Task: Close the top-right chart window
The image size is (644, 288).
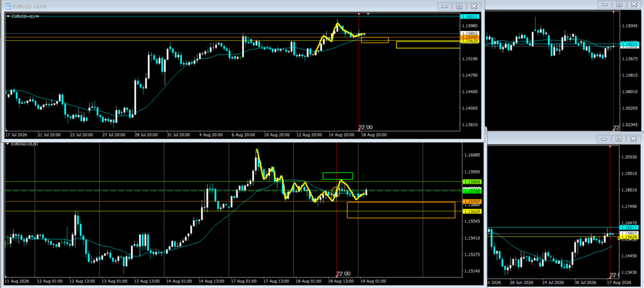Action: point(634,4)
